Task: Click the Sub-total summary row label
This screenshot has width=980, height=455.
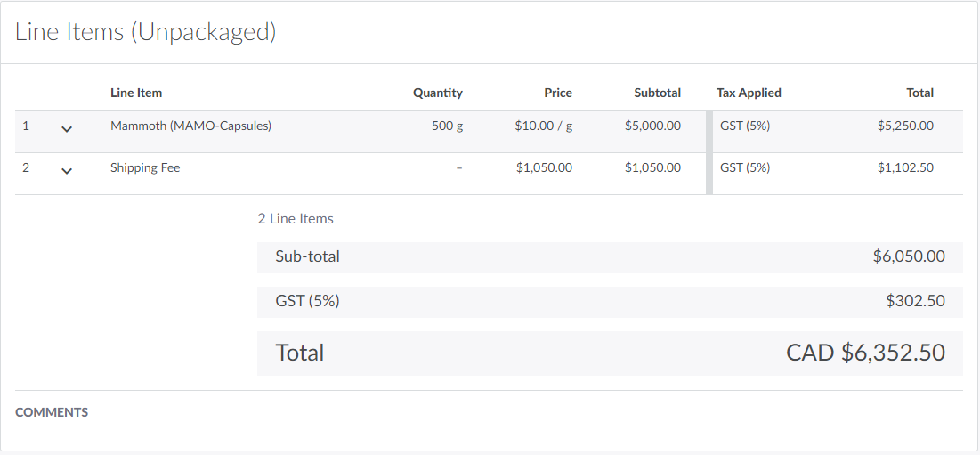Action: coord(307,256)
